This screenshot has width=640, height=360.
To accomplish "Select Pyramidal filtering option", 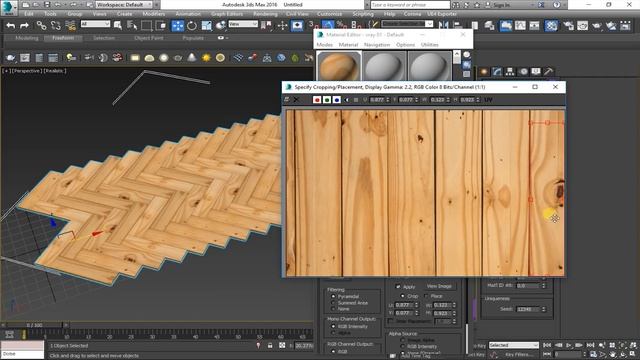I will pos(333,296).
